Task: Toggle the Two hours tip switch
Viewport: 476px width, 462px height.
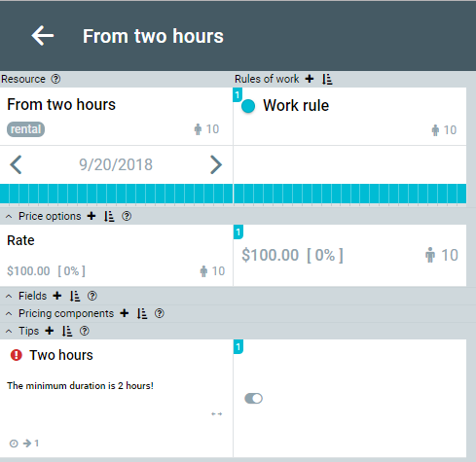Action: [x=253, y=398]
